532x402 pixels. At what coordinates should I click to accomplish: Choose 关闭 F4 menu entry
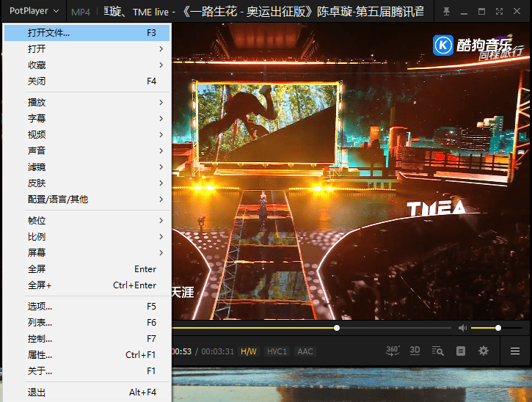coord(87,81)
